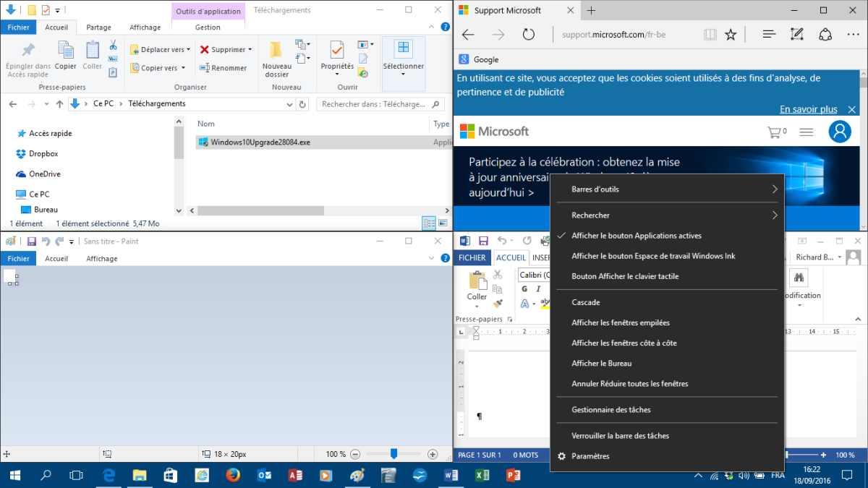Expand the Rechercher submenu

click(667, 215)
